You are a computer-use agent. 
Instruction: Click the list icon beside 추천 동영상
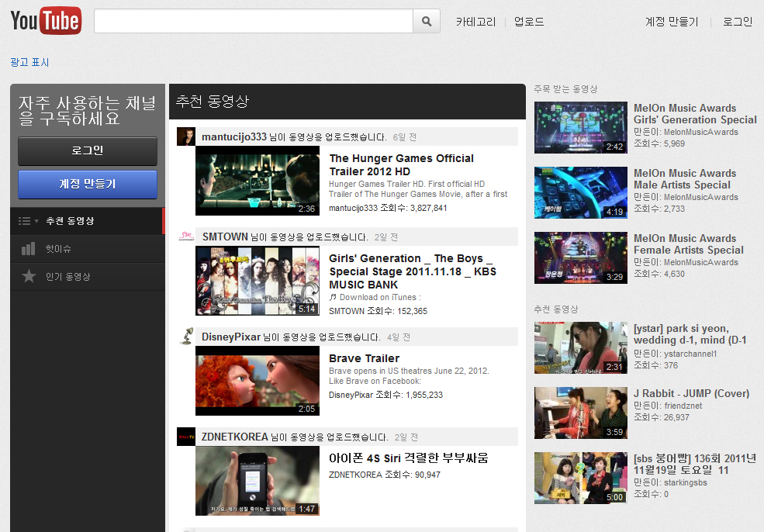point(24,221)
